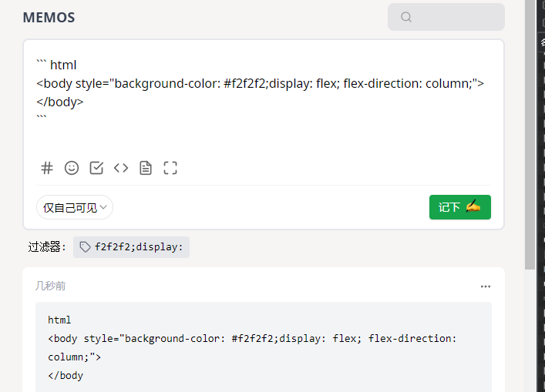Click the column;"> line in saved memo
The width and height of the screenshot is (545, 392).
point(74,357)
